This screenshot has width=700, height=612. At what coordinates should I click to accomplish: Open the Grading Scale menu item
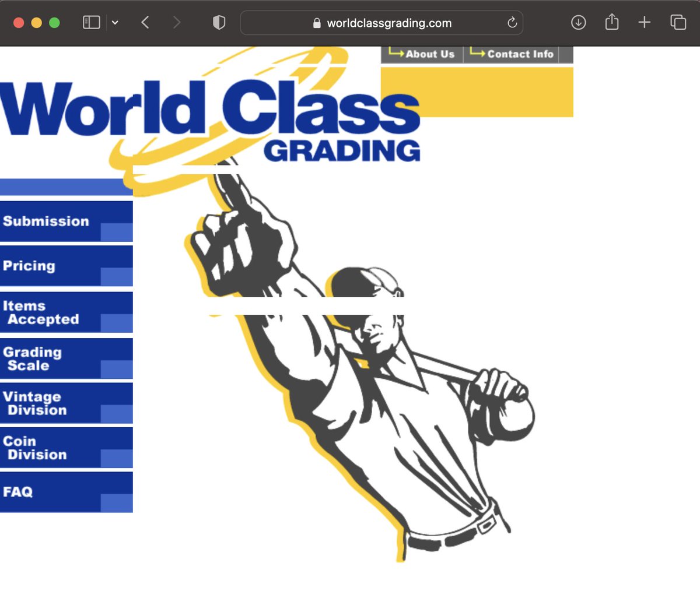pyautogui.click(x=66, y=358)
